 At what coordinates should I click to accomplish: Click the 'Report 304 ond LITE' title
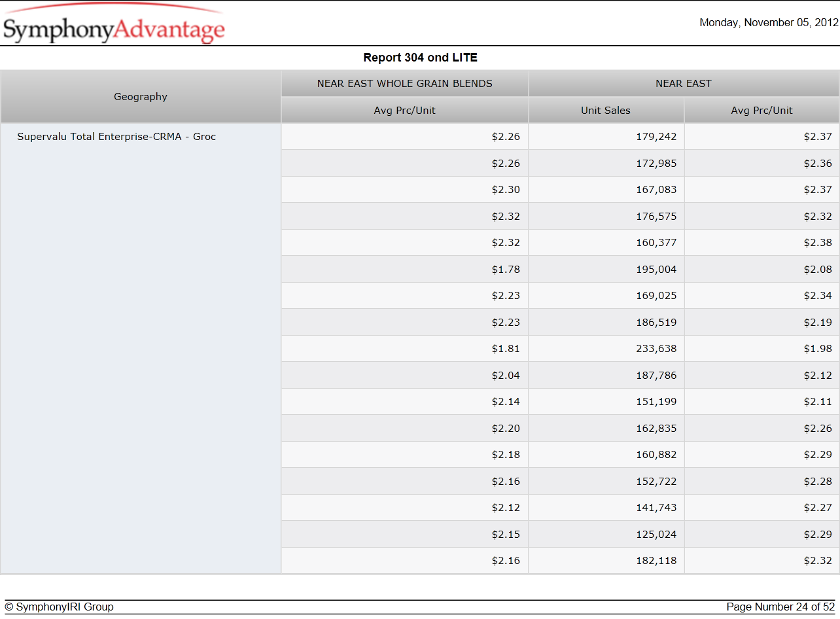(x=420, y=58)
